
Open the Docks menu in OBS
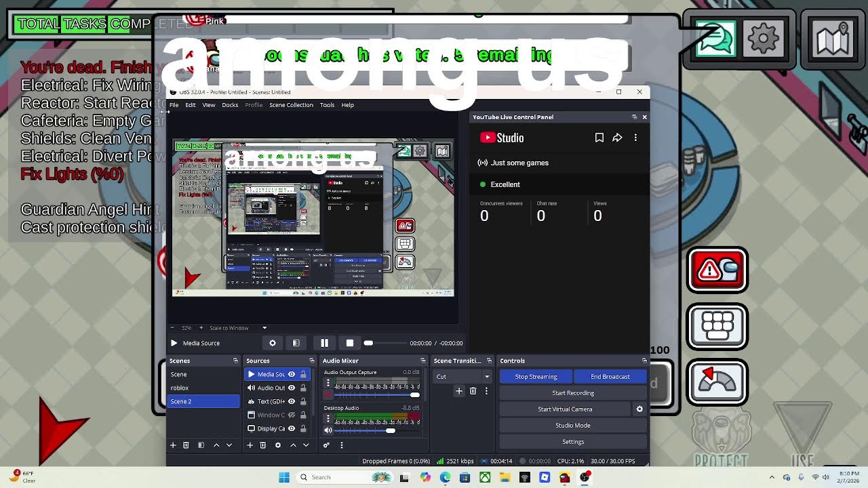click(230, 105)
